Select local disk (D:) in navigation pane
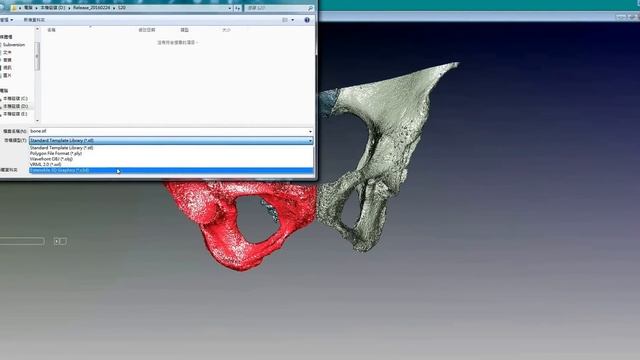This screenshot has width=640, height=360. pyautogui.click(x=15, y=107)
